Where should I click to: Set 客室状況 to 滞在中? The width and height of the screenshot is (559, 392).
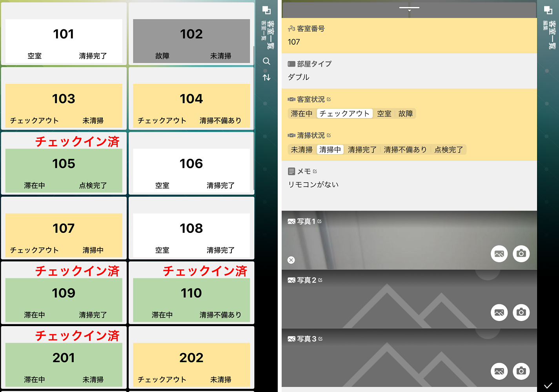301,114
